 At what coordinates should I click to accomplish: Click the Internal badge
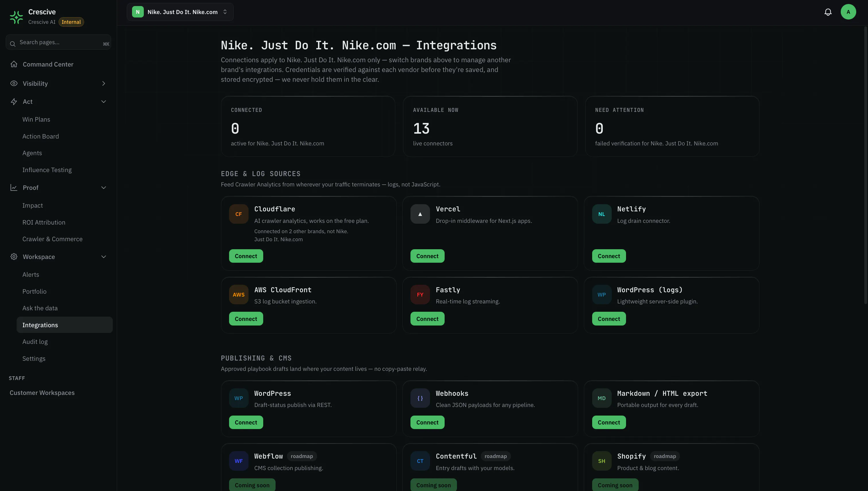[71, 22]
